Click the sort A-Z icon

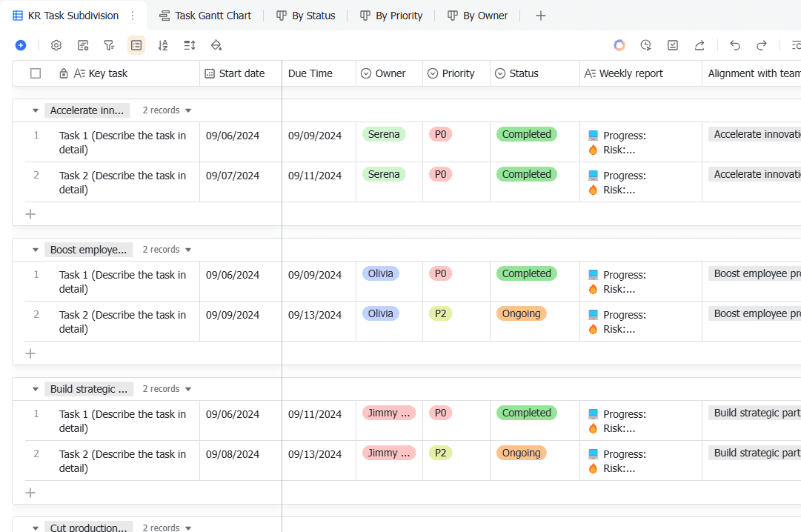click(x=163, y=45)
